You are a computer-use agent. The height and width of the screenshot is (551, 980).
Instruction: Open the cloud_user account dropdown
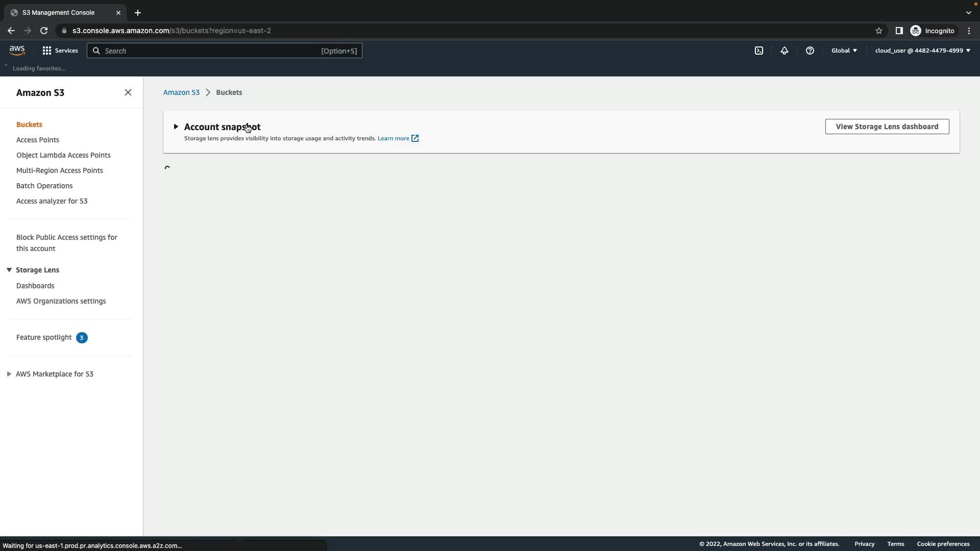click(x=922, y=51)
